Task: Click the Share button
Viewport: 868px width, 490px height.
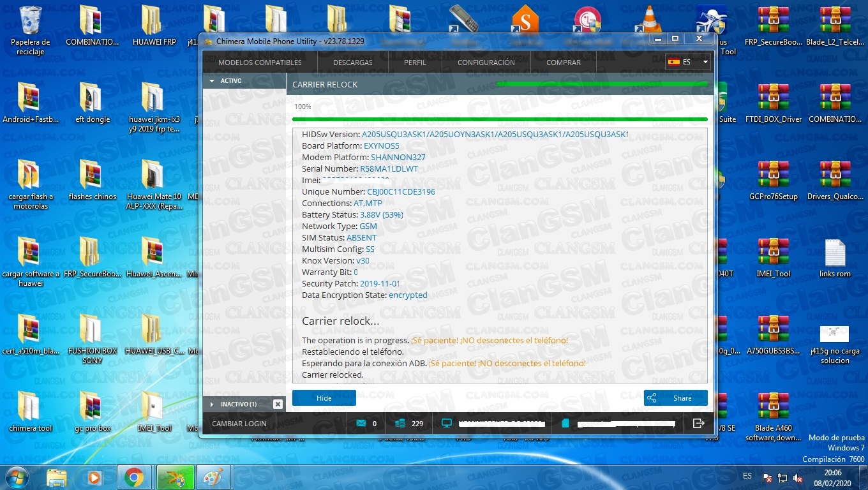Action: pyautogui.click(x=675, y=398)
